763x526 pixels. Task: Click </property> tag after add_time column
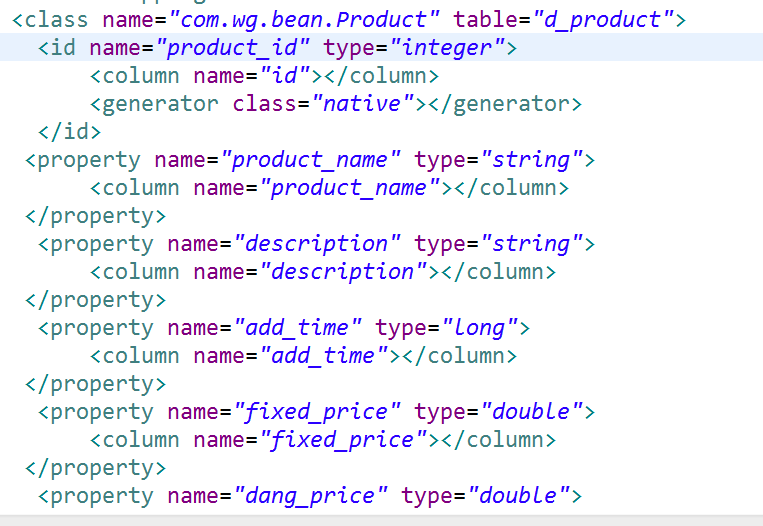[96, 384]
